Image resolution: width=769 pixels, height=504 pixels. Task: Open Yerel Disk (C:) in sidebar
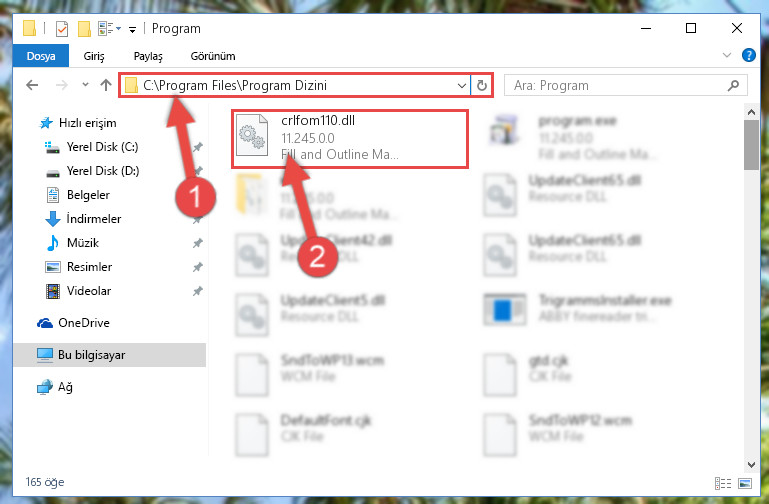[x=103, y=147]
